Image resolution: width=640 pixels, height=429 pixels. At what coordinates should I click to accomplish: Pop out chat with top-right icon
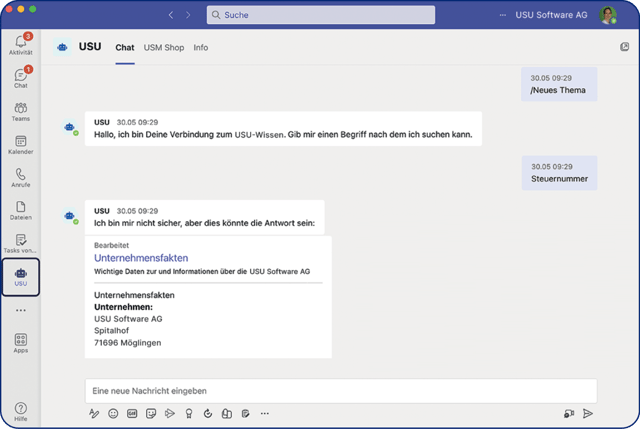point(624,47)
